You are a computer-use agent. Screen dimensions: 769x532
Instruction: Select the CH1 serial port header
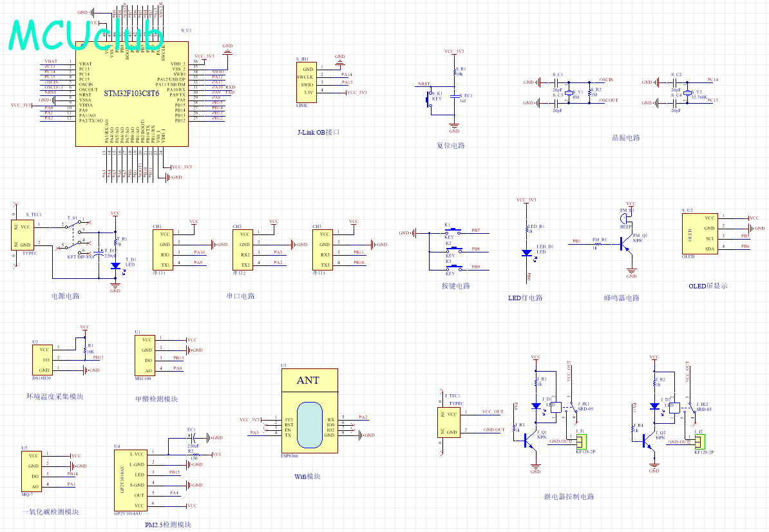[164, 249]
